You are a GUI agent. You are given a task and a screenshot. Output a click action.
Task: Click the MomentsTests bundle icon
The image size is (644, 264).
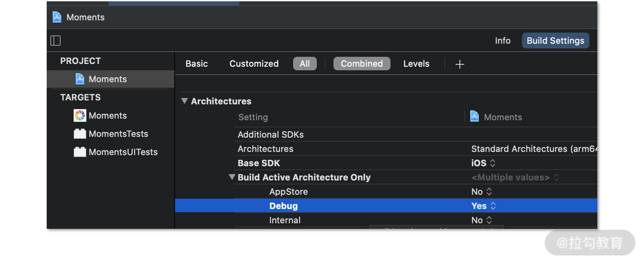click(80, 134)
